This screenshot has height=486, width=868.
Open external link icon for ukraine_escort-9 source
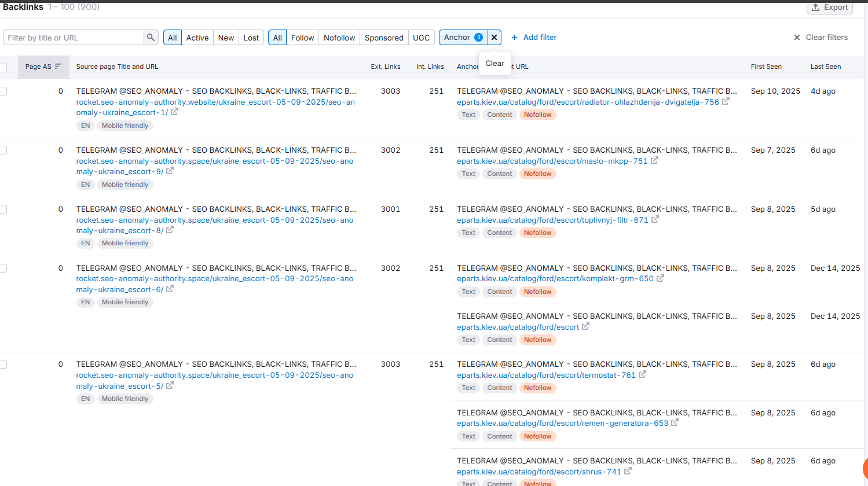170,171
